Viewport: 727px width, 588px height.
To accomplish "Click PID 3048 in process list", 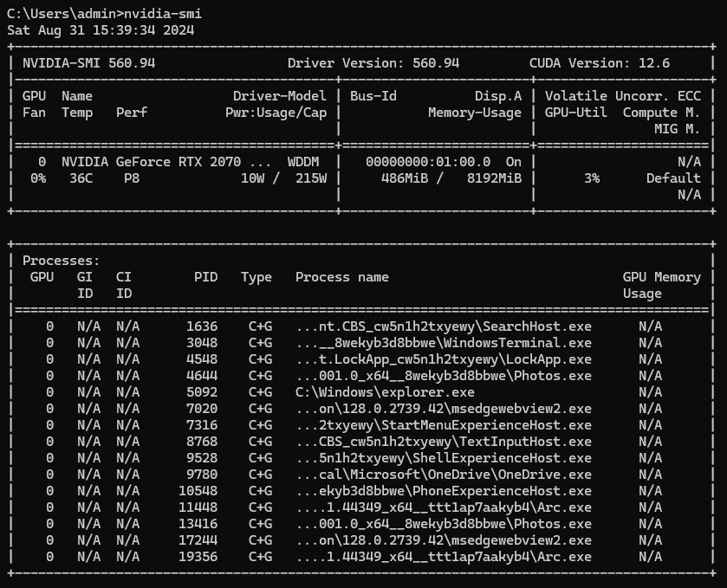I will pos(202,343).
